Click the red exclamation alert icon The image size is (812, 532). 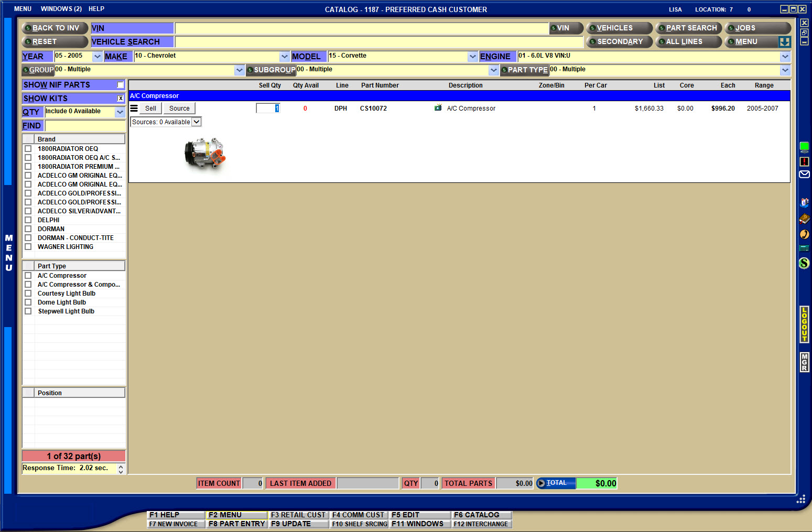[804, 161]
